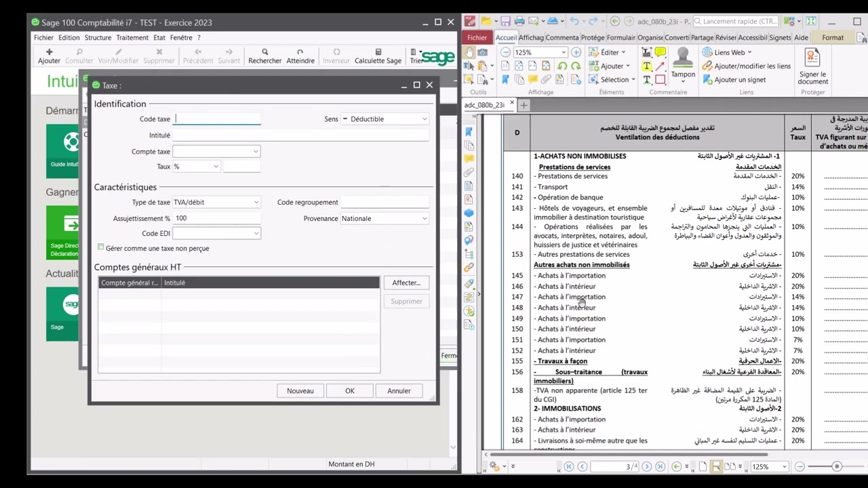This screenshot has width=868, height=488.
Task: Switch to the Commentaire ribbon tab
Action: [562, 38]
